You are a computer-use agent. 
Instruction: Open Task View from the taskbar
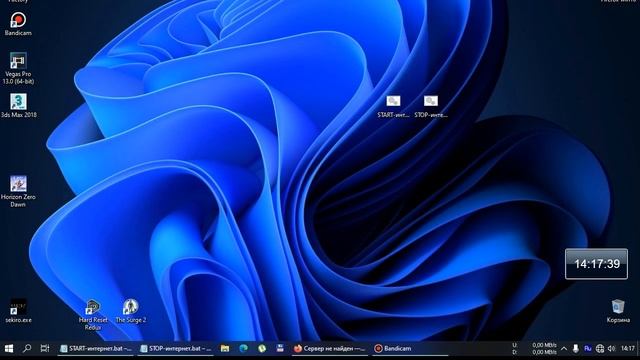coord(45,348)
